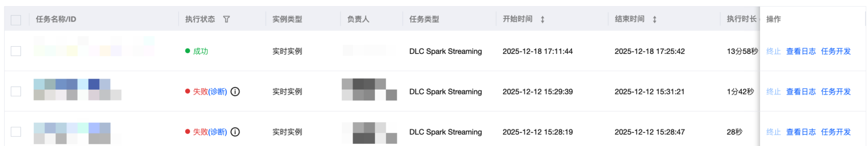Click 终止 in the successful task row

click(773, 51)
